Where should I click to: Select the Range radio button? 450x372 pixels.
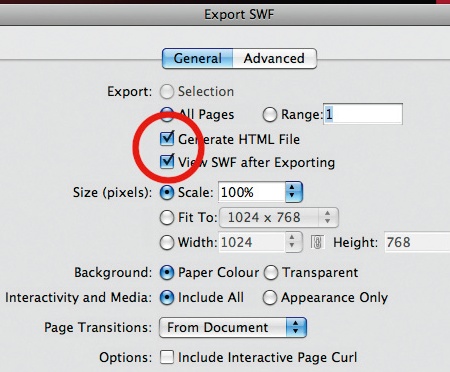click(x=269, y=115)
